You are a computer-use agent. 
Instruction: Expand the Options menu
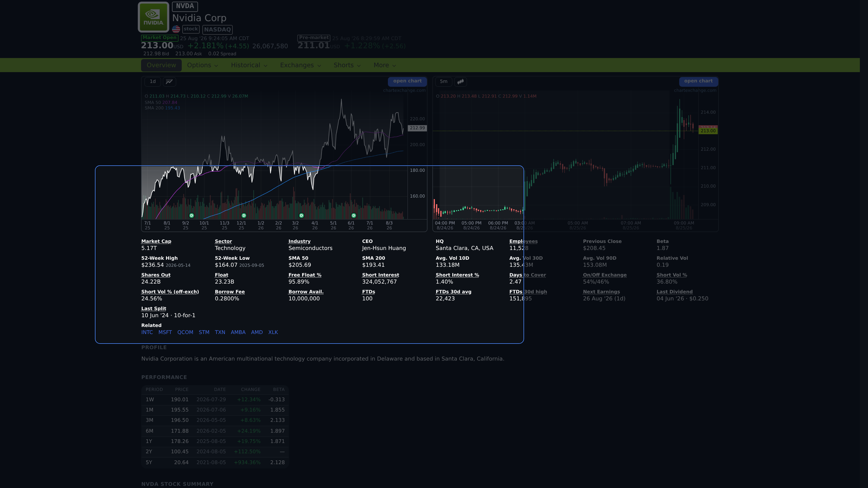pyautogui.click(x=203, y=65)
